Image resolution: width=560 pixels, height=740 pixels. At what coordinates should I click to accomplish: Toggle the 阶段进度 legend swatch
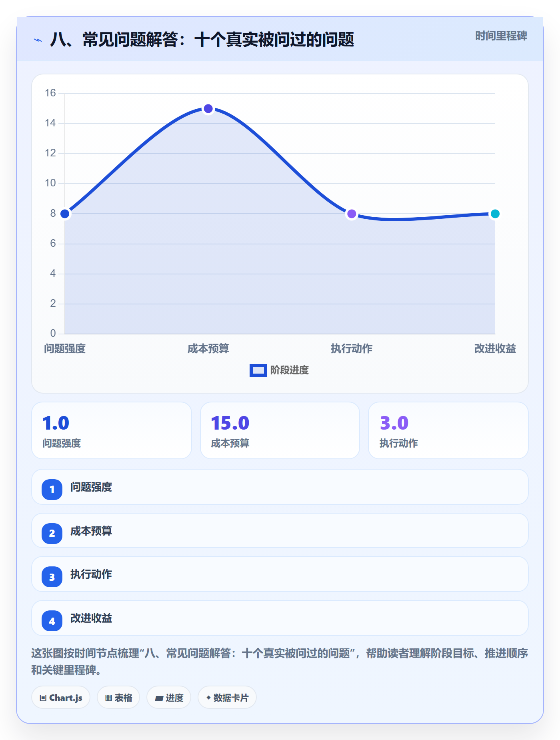(258, 370)
